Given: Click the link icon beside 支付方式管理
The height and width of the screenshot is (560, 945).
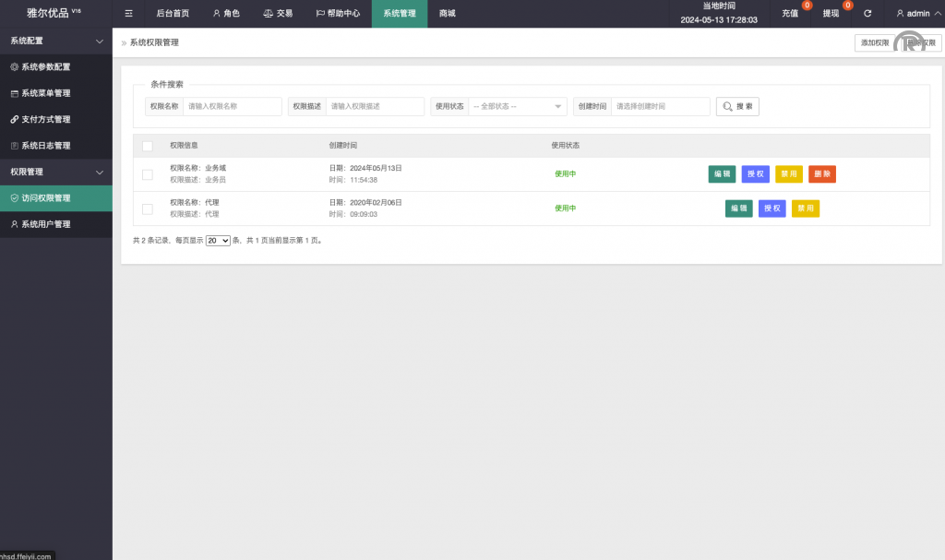Looking at the screenshot, I should pos(14,119).
